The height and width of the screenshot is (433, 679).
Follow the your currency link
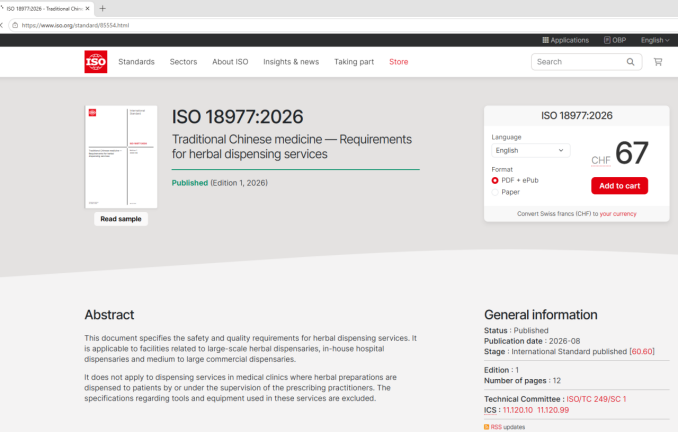point(618,214)
